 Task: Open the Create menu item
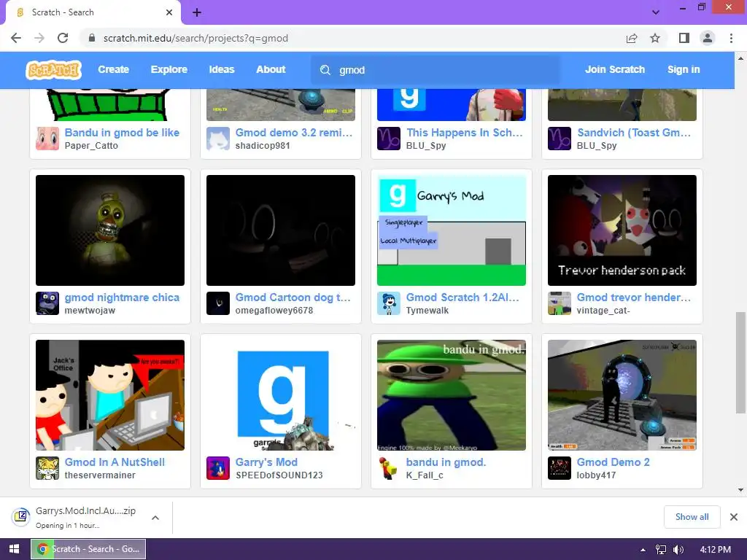click(x=113, y=69)
